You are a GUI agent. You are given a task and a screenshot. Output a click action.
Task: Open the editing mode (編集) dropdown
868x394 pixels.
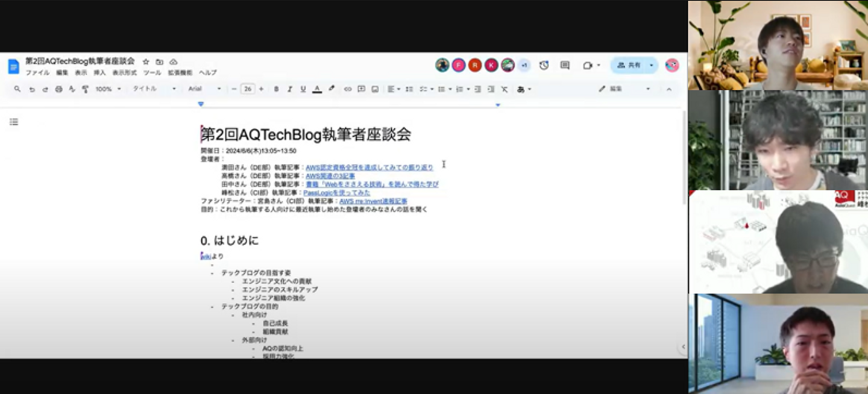[x=624, y=89]
